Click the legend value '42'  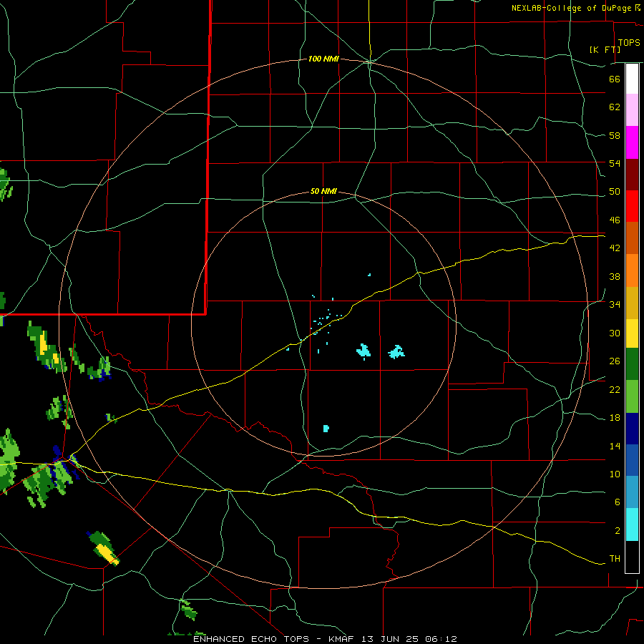(x=615, y=248)
